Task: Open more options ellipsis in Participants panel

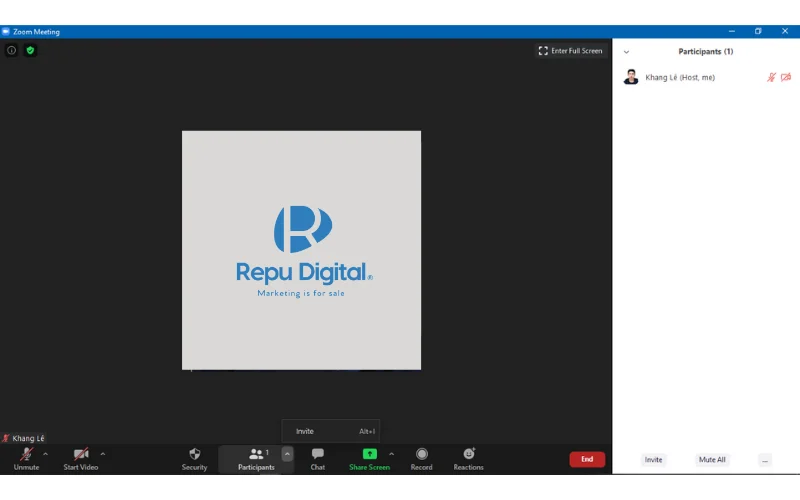Action: pos(765,460)
